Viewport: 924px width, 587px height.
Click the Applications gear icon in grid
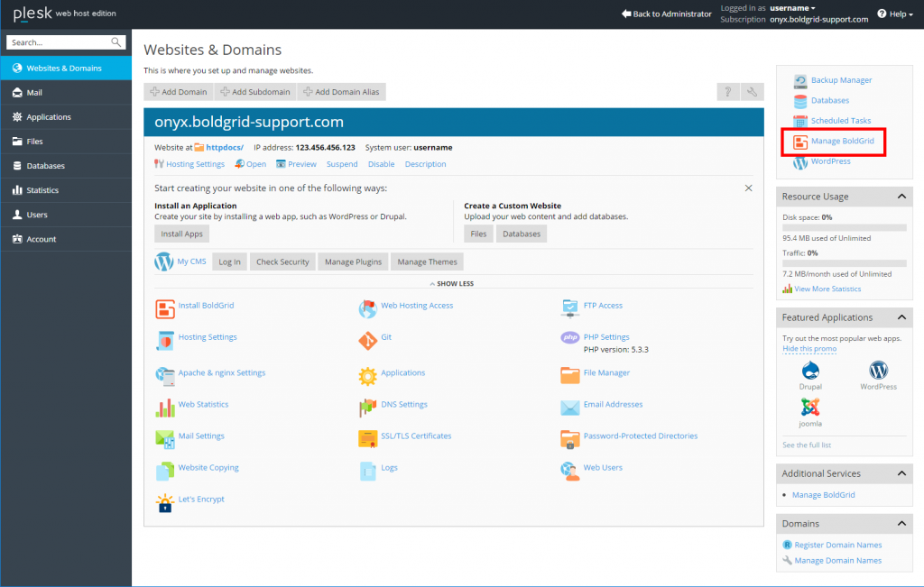[x=368, y=376]
